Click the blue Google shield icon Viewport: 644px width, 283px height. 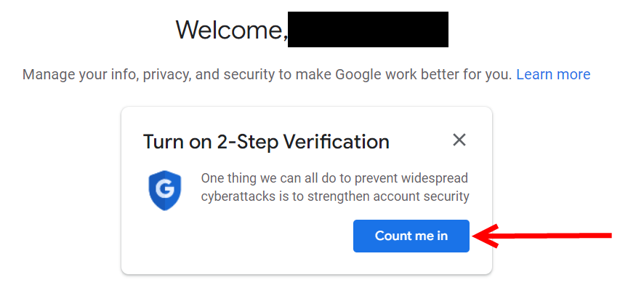click(165, 190)
